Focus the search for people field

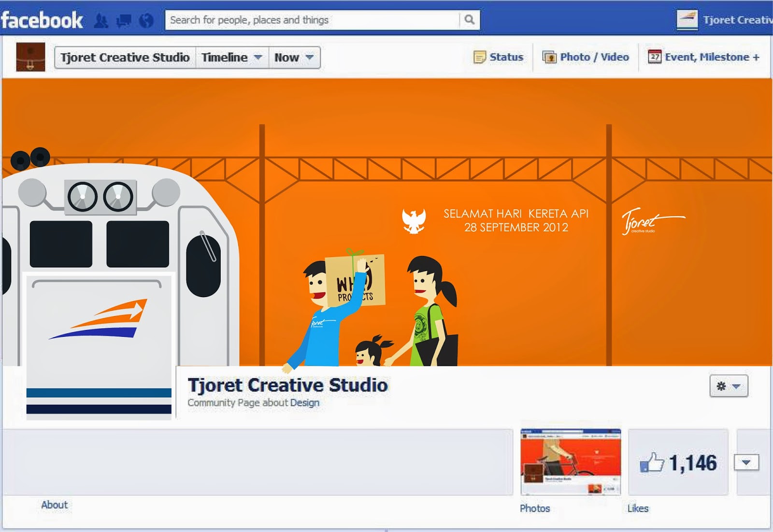pyautogui.click(x=312, y=20)
